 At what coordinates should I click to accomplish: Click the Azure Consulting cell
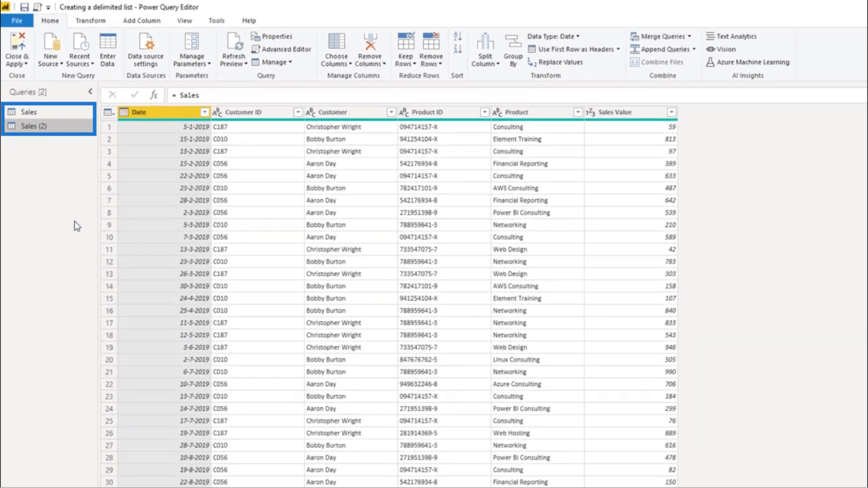(537, 384)
